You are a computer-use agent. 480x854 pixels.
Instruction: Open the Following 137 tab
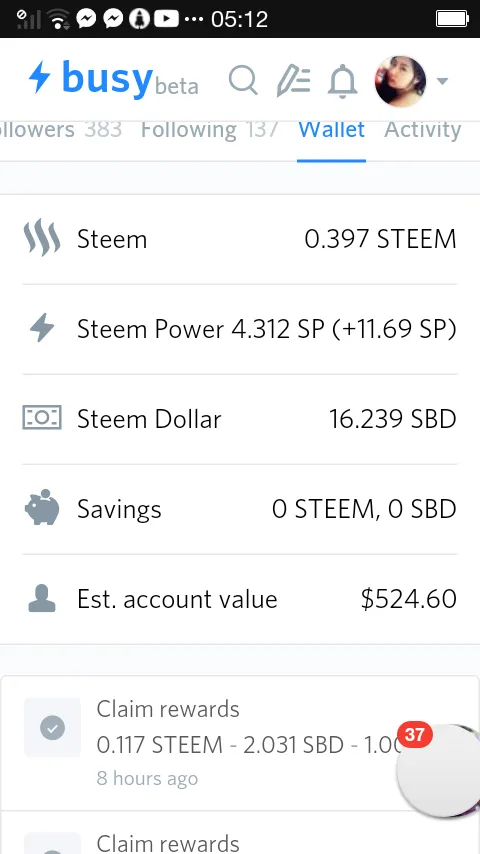[209, 130]
